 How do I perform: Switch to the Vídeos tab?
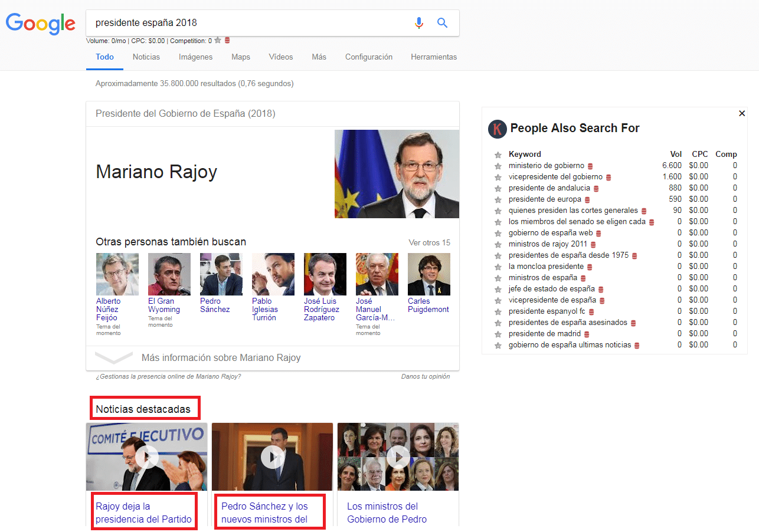pos(281,57)
